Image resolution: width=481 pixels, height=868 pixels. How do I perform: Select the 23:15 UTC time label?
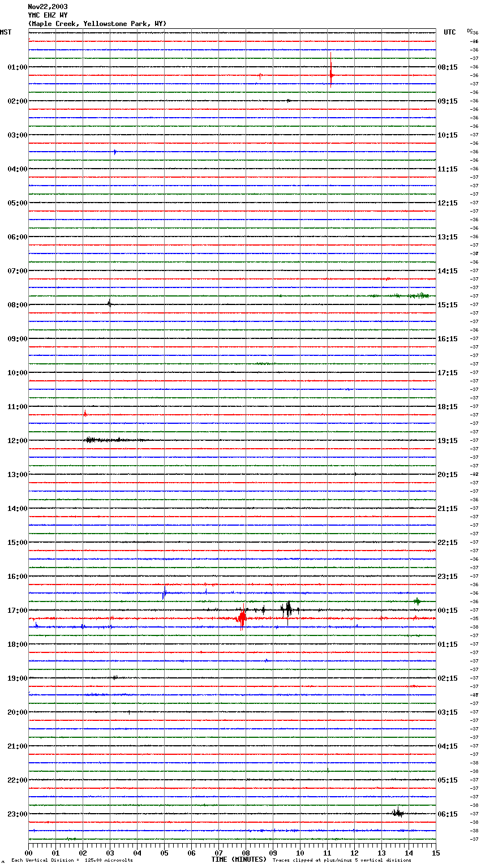point(448,577)
